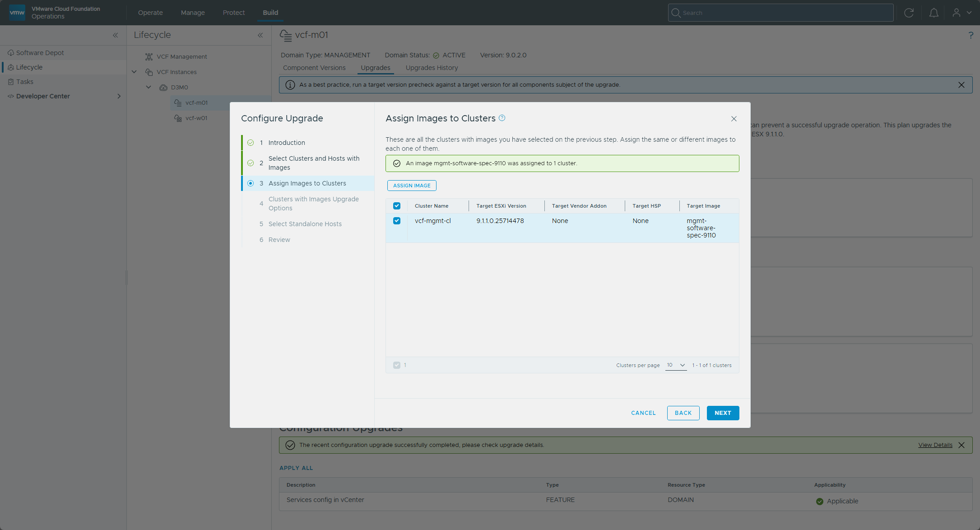Open the Manage menu

click(x=193, y=13)
